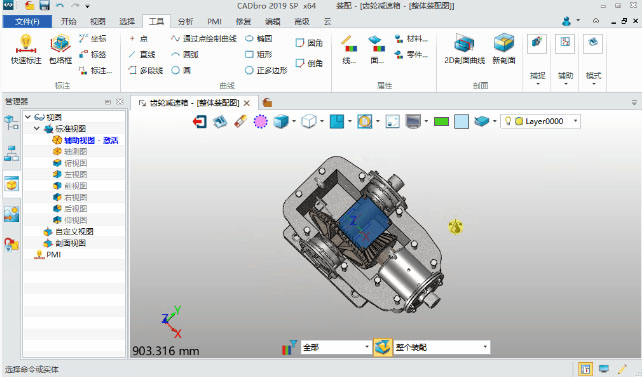Viewport: 642px width, 377px height.
Task: Click the undo arrow in title bar
Action: tap(60, 6)
